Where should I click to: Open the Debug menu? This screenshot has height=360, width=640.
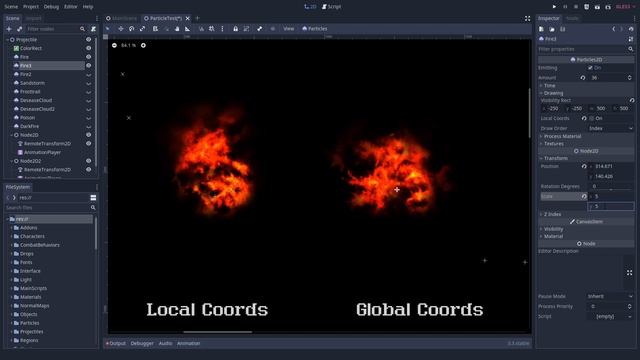click(51, 7)
